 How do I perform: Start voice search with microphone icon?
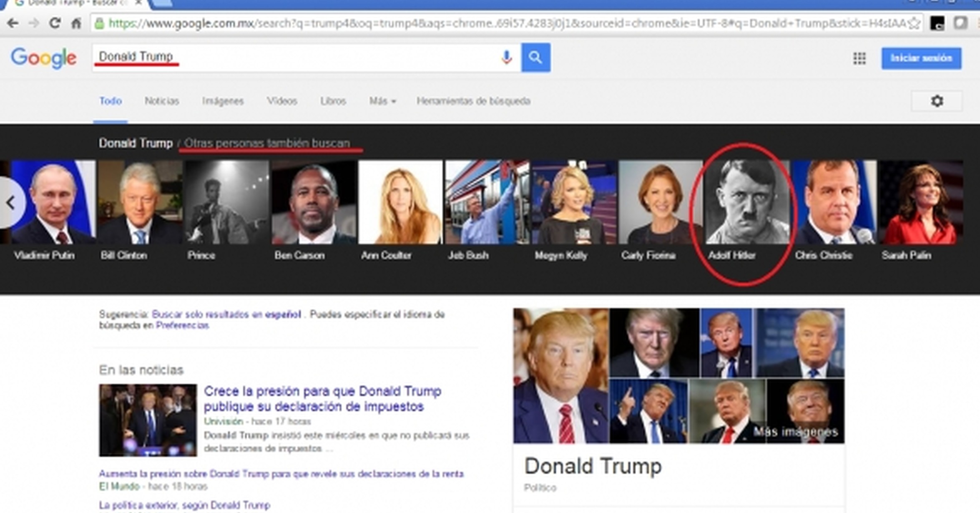point(507,58)
